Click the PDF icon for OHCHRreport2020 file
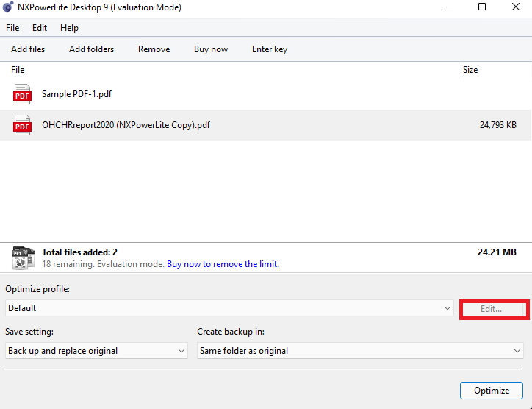The height and width of the screenshot is (409, 532). click(x=23, y=126)
